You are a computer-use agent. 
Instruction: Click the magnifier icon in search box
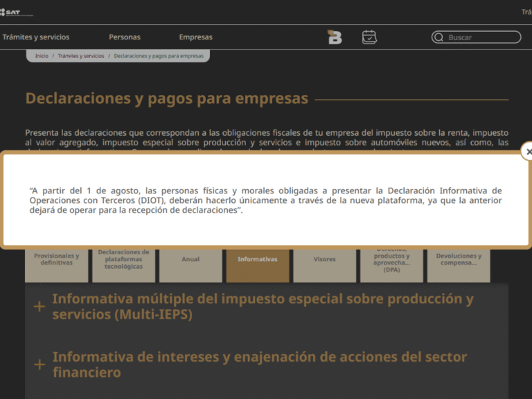tap(438, 37)
